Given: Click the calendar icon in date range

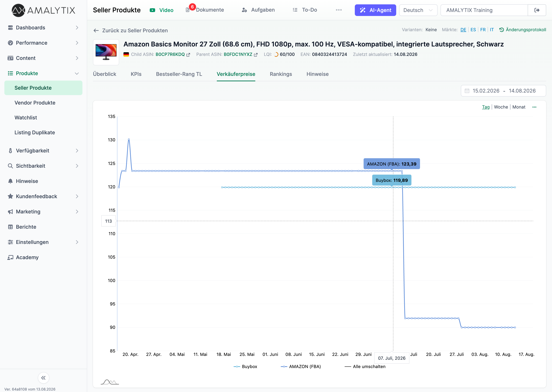Looking at the screenshot, I should [x=467, y=91].
